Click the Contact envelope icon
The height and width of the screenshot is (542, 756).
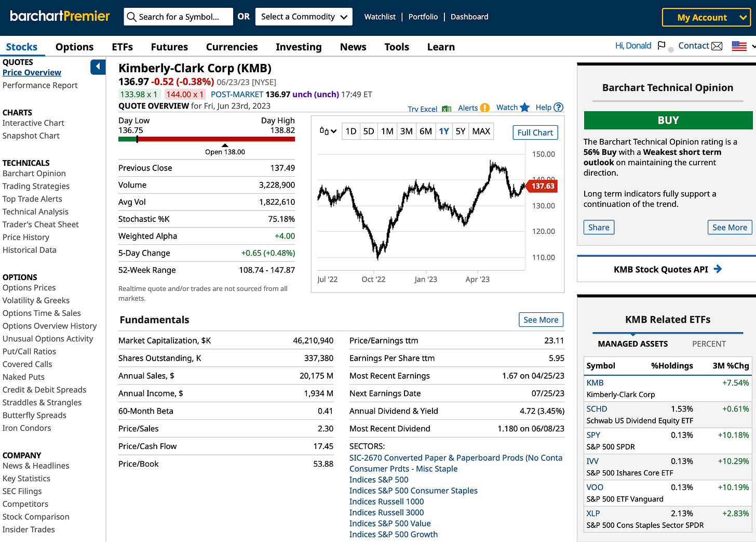pos(717,46)
